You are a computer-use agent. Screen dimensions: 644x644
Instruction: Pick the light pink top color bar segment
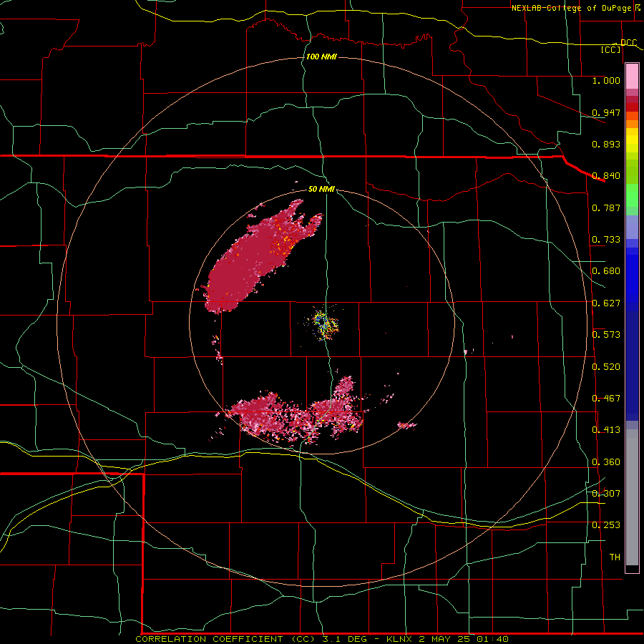coord(632,76)
